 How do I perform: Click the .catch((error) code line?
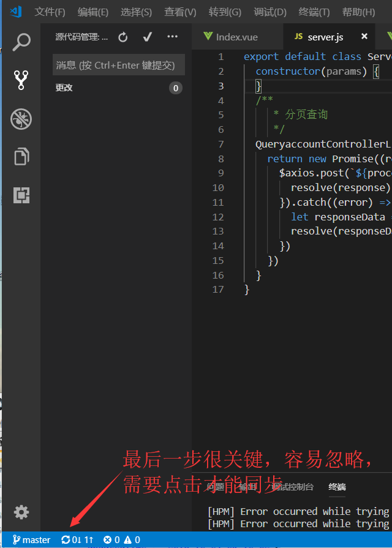pos(336,202)
